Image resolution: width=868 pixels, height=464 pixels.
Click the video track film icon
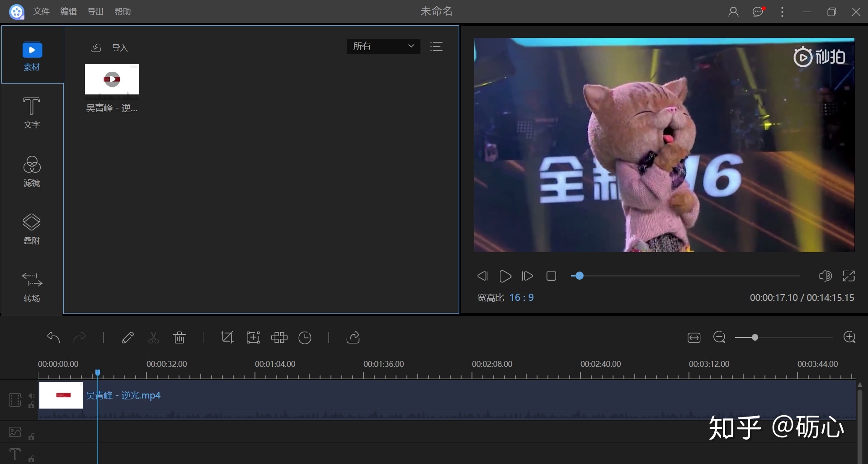(x=15, y=400)
